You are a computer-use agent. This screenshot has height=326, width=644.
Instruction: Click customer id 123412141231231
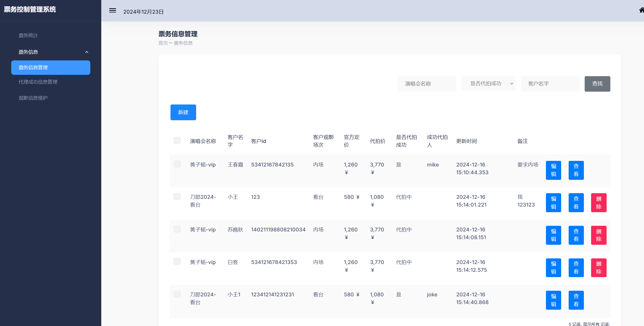(x=273, y=294)
